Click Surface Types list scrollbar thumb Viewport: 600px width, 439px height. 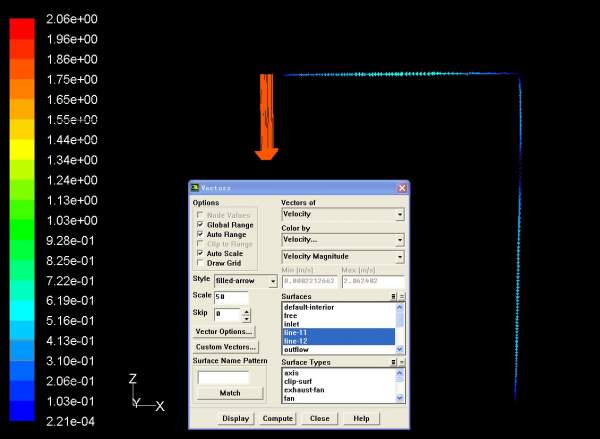click(399, 380)
